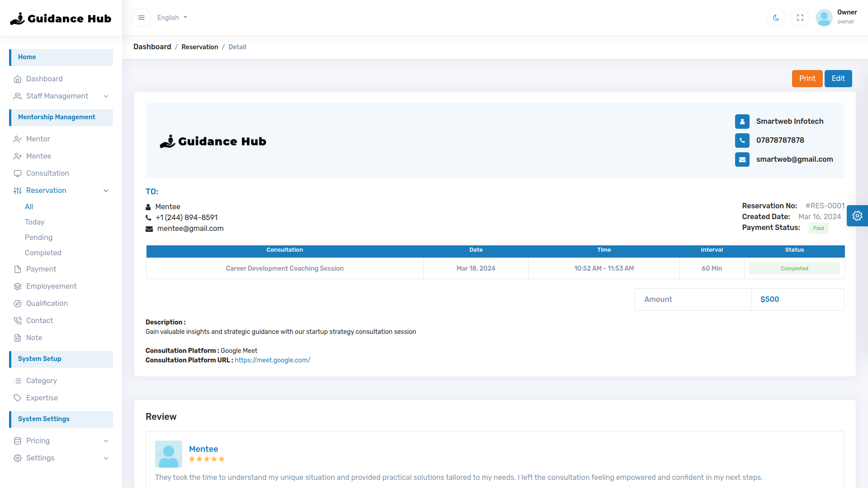Image resolution: width=868 pixels, height=488 pixels.
Task: Click the five-star review rating
Action: coord(207,459)
